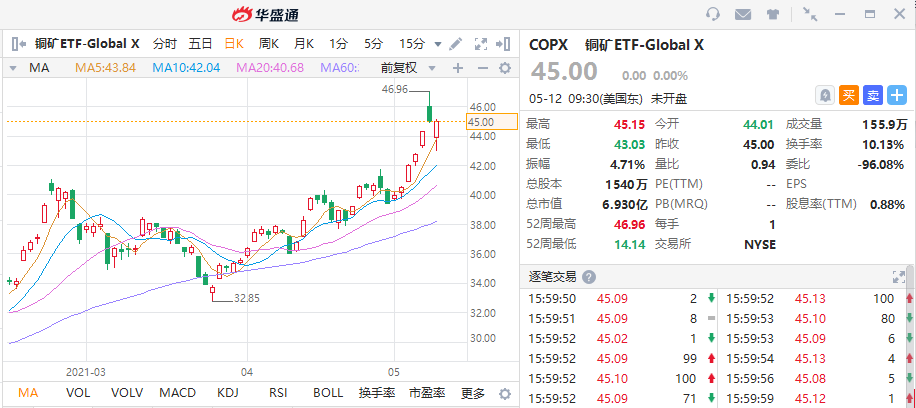This screenshot has width=916, height=408.
Task: Zoom out chart with minus icon
Action: (483, 68)
